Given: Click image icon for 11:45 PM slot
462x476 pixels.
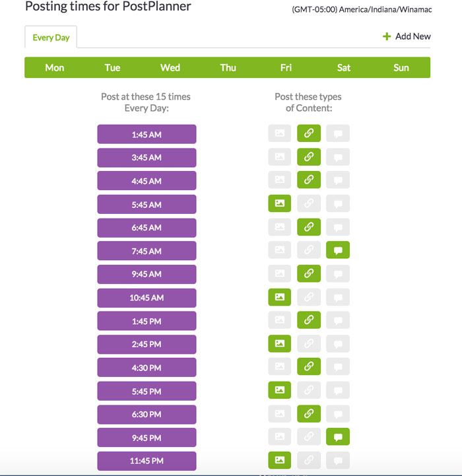Looking at the screenshot, I should click(279, 460).
